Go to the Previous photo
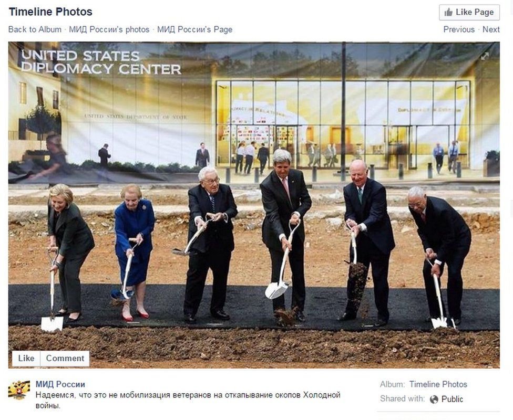513x420 pixels. click(x=459, y=29)
